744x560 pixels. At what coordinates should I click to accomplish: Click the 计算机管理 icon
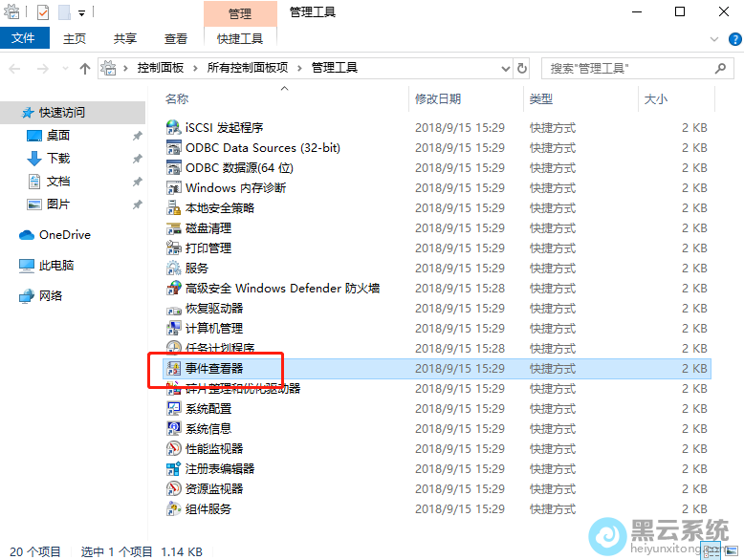(173, 329)
